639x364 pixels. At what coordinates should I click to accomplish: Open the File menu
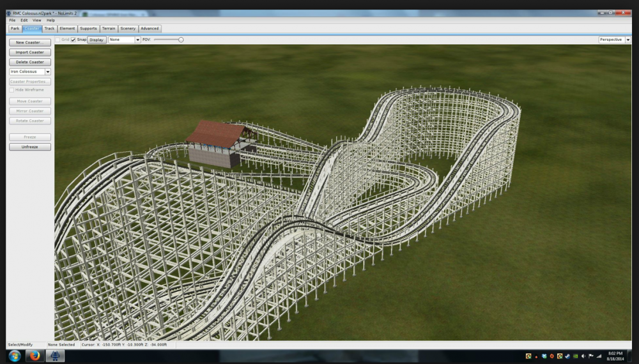click(x=12, y=20)
